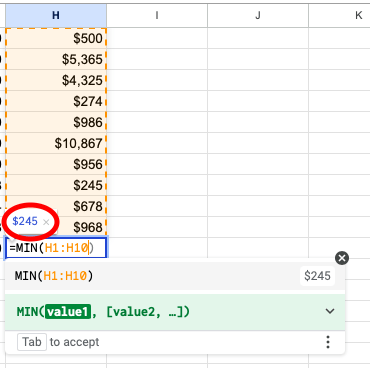
Task: Click the cell containing $274
Action: (56, 101)
